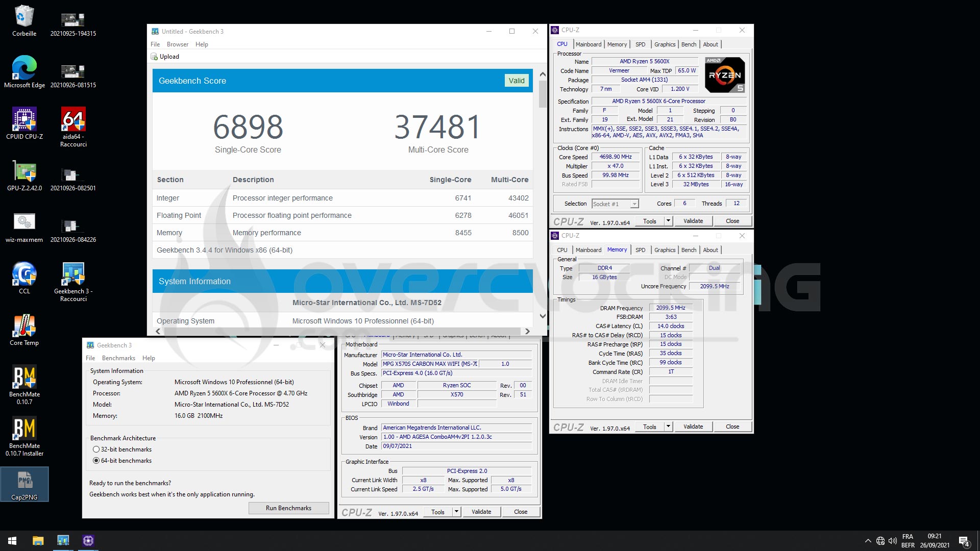Show hidden system tray icons chevron
980x551 pixels.
point(868,541)
